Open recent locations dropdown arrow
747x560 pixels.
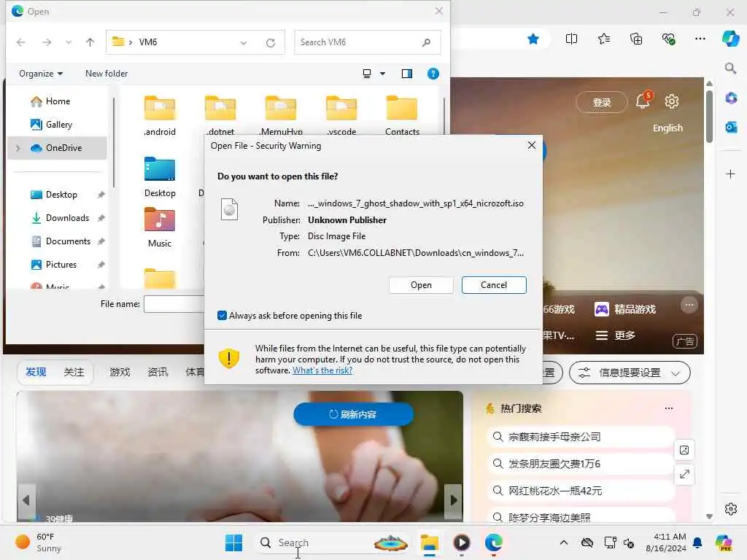tap(69, 42)
